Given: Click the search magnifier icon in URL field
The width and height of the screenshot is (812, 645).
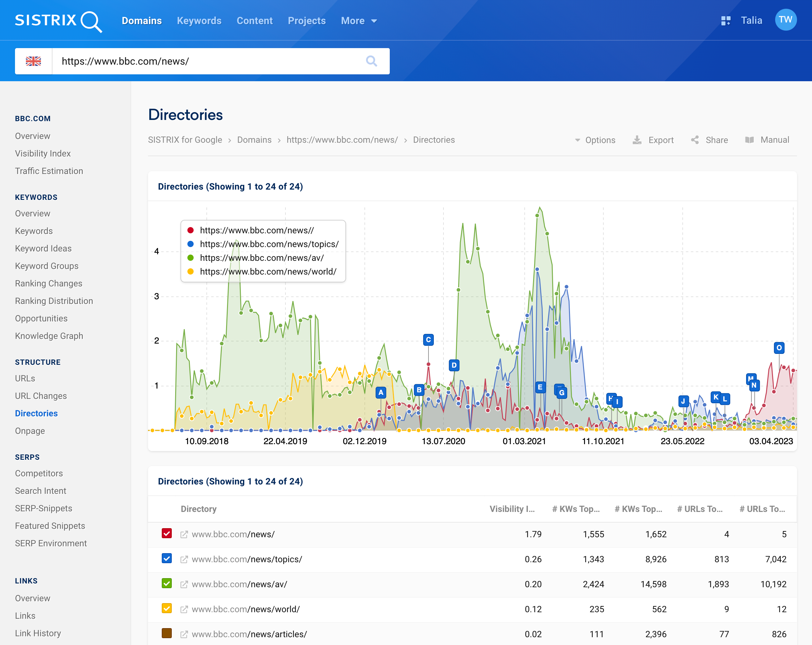Looking at the screenshot, I should [x=371, y=61].
